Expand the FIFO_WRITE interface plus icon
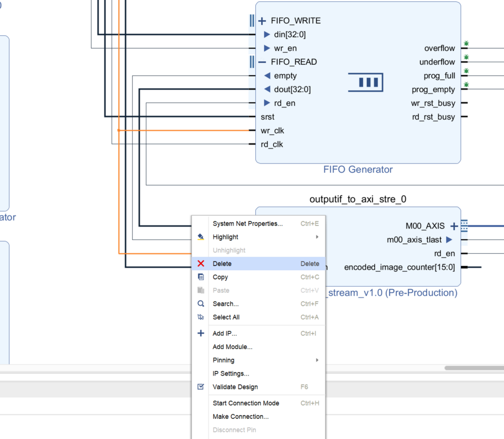The image size is (504, 439). coord(262,21)
